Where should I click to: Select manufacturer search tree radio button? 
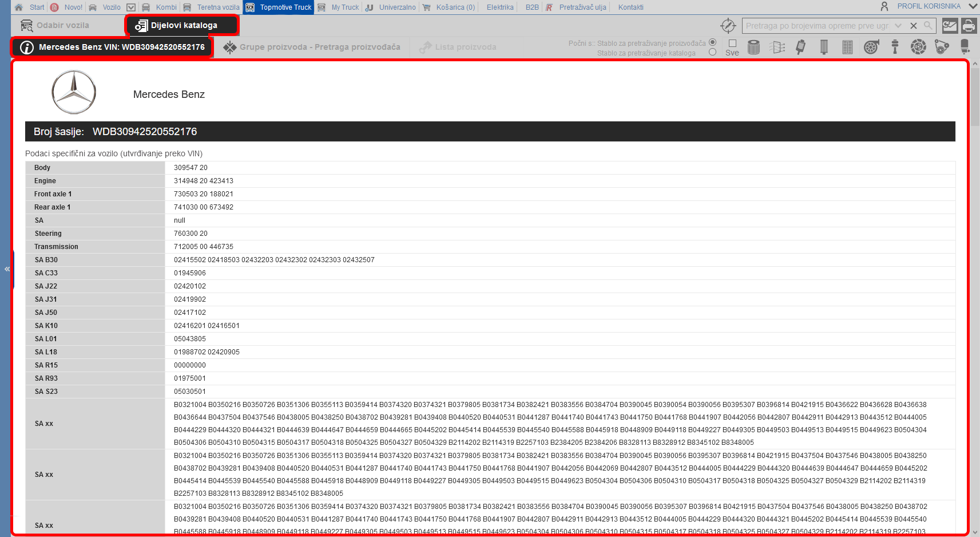712,42
